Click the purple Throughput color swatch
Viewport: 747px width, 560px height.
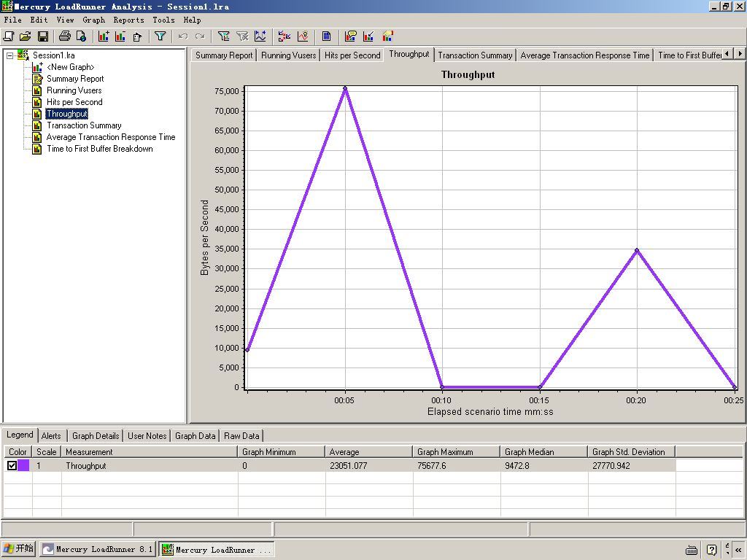pyautogui.click(x=23, y=466)
